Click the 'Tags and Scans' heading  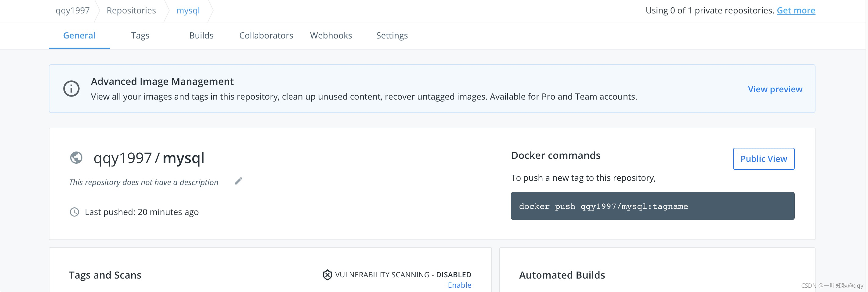(105, 275)
